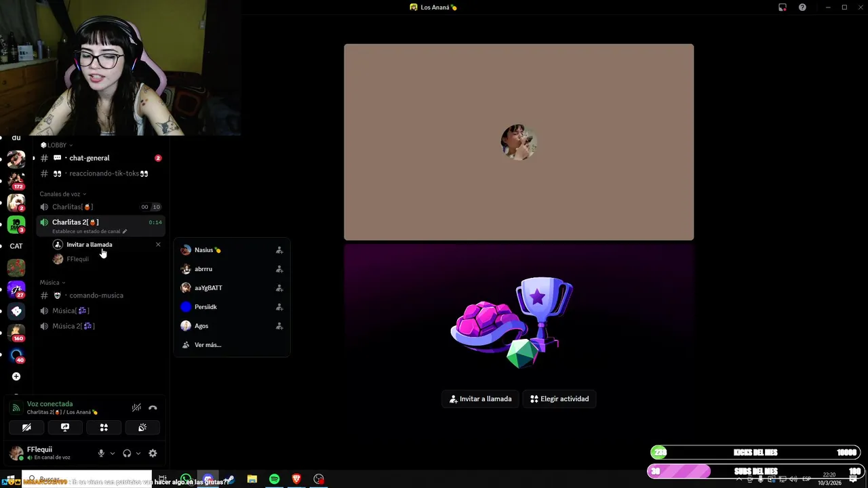Open Spotify from the taskbar
This screenshot has height=488, width=868.
(274, 479)
